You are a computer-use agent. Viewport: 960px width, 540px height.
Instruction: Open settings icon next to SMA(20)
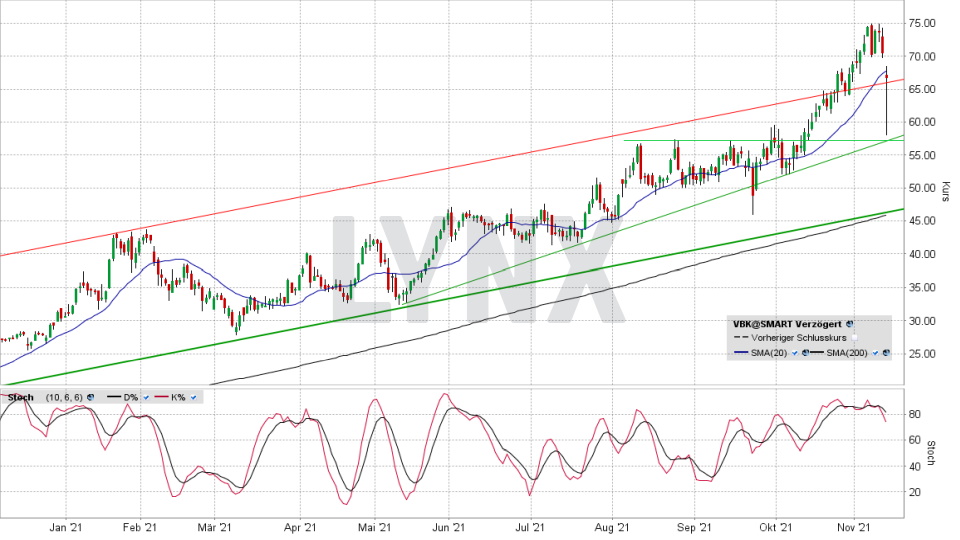pos(806,353)
